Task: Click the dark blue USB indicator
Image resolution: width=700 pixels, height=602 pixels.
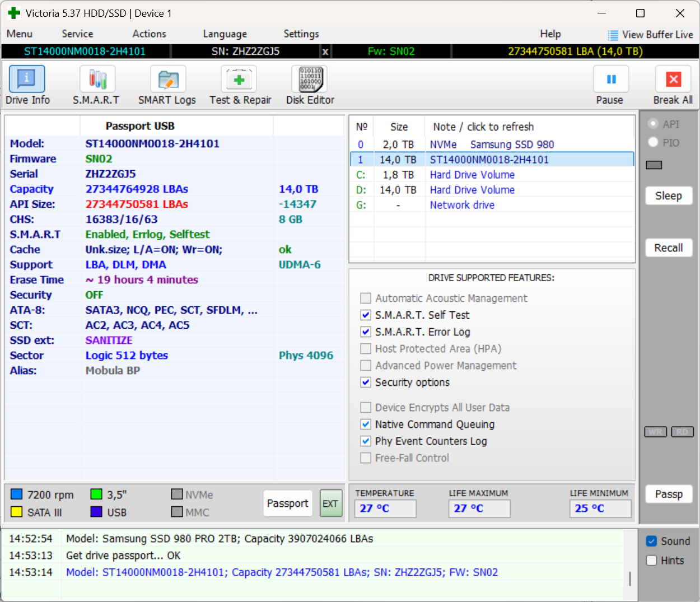Action: pos(96,512)
